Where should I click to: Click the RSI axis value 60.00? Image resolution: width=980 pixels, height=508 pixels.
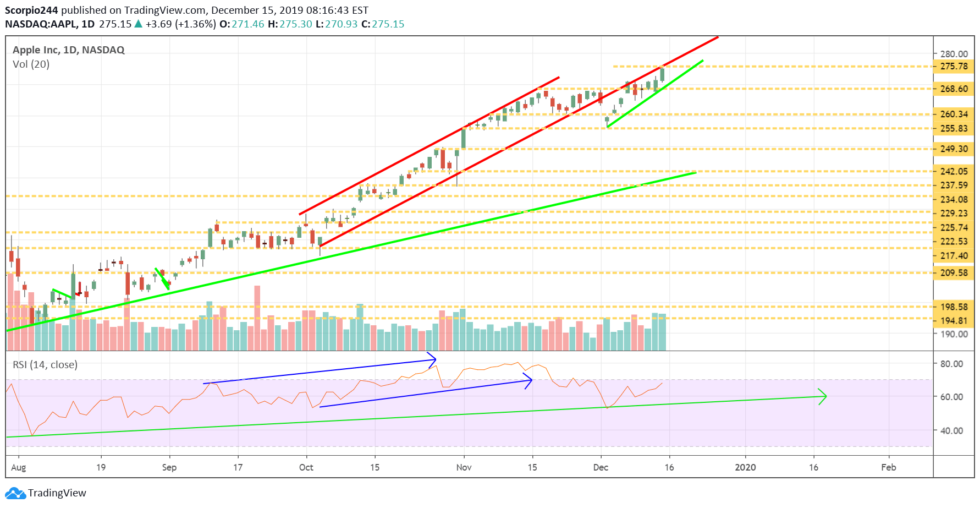(951, 397)
